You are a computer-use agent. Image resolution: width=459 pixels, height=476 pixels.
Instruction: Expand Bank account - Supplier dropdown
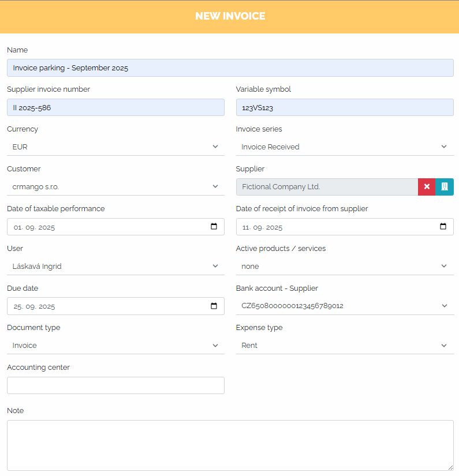tap(345, 306)
